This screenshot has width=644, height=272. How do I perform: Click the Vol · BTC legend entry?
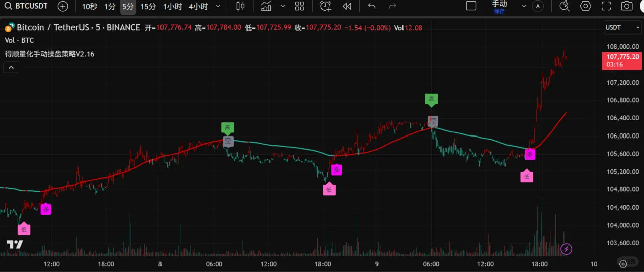pos(19,40)
